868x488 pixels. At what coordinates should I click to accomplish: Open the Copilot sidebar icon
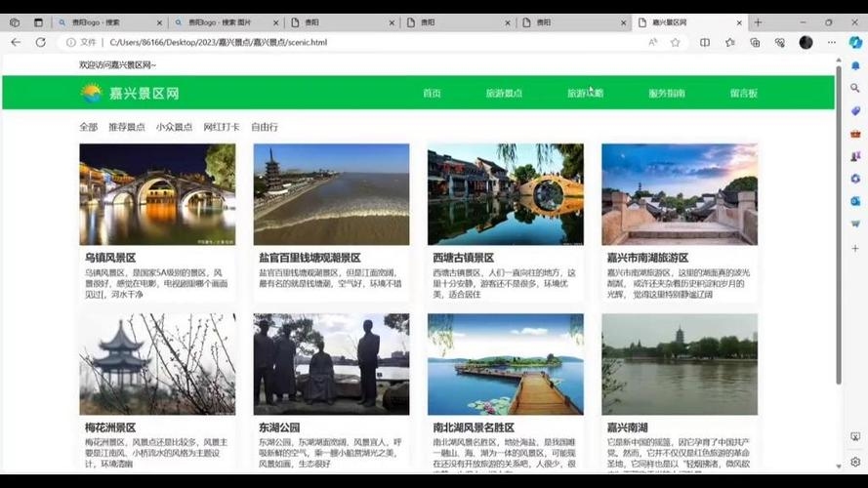coord(855,42)
